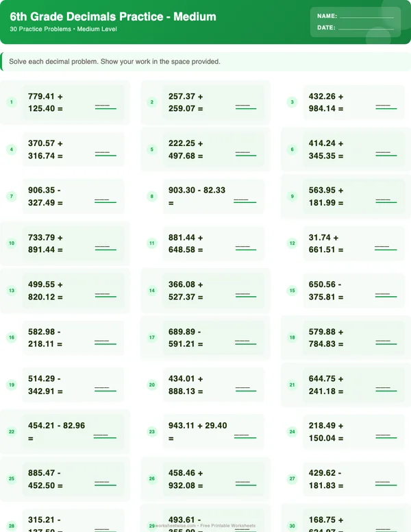Viewport: 411px width, 532px height.
Task: Click the 6th Grade Decimals Practice title
Action: [113, 17]
